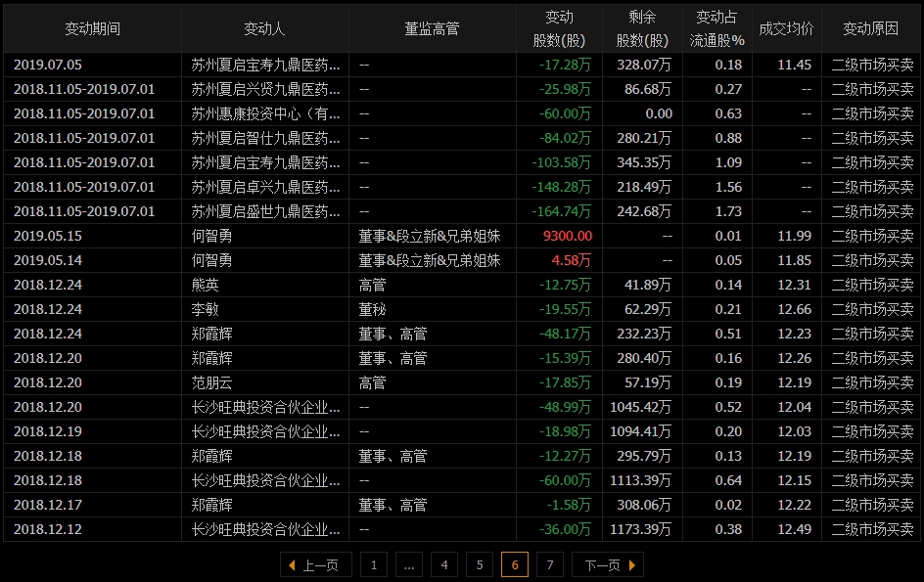Select 何智勇 in the 2019.05.14 row

click(211, 260)
